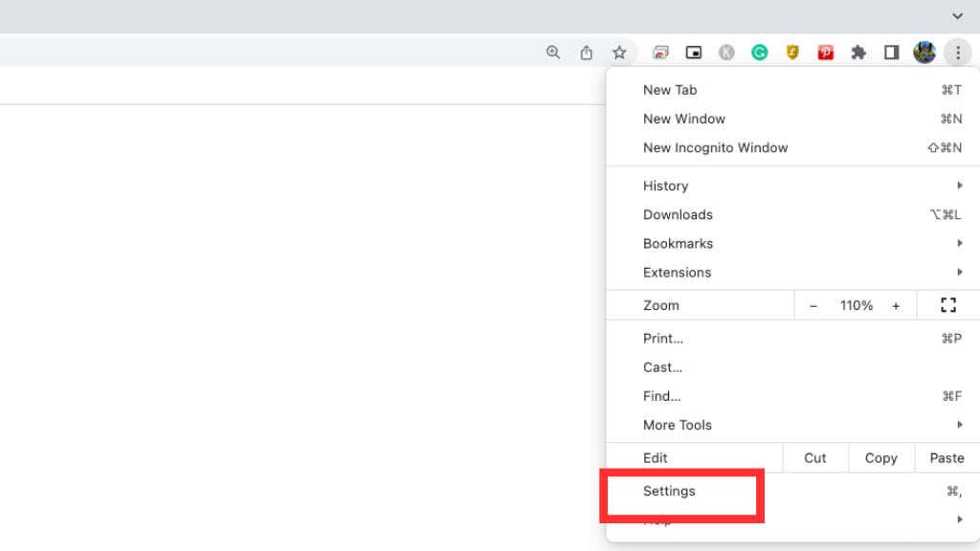Click the zoom magnifier icon in address bar
This screenshot has height=551, width=980.
[553, 53]
